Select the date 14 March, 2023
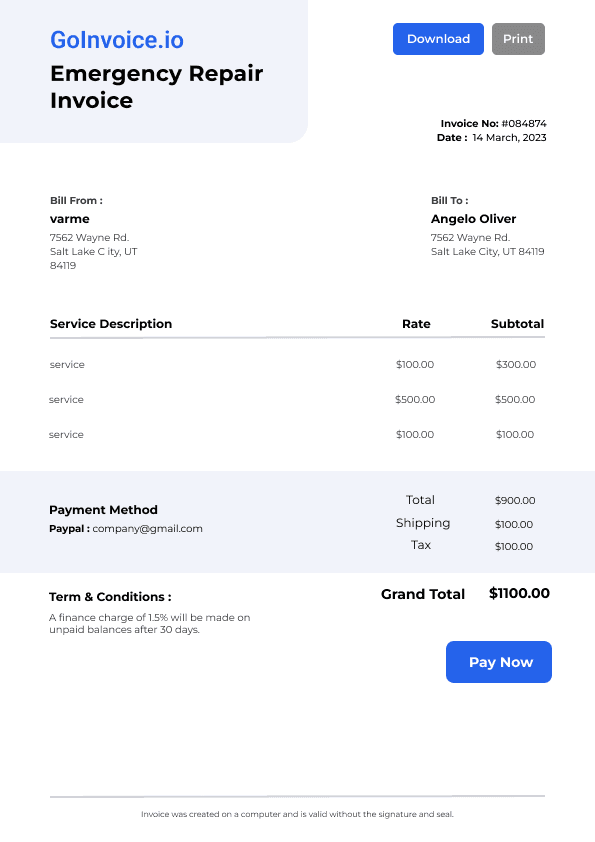 pos(509,137)
